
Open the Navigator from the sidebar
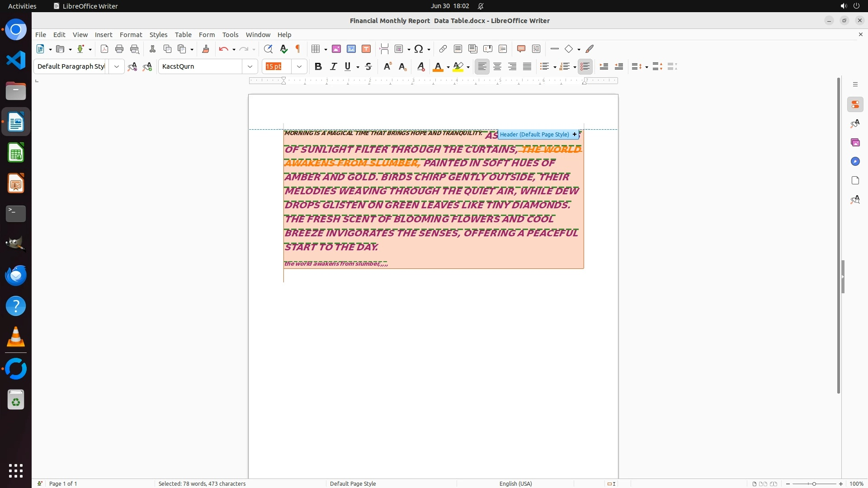855,161
